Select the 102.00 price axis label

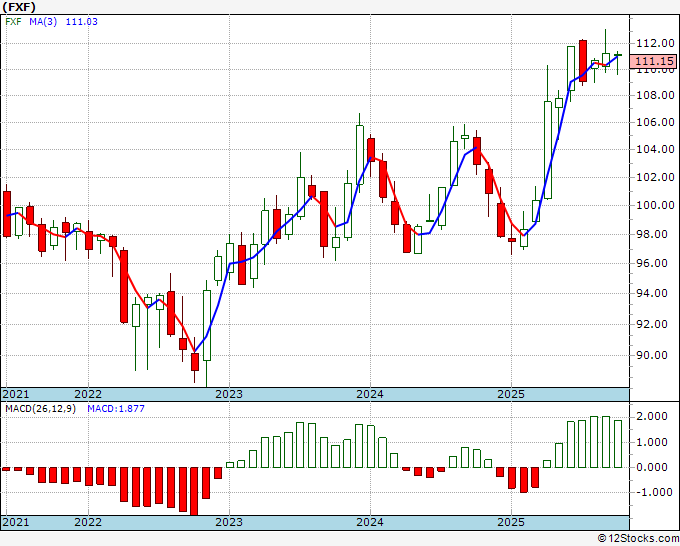coord(655,177)
